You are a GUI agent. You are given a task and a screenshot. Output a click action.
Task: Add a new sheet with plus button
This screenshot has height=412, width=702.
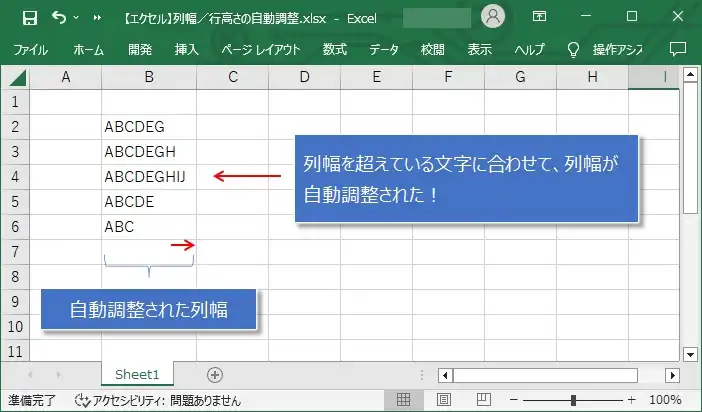[215, 375]
